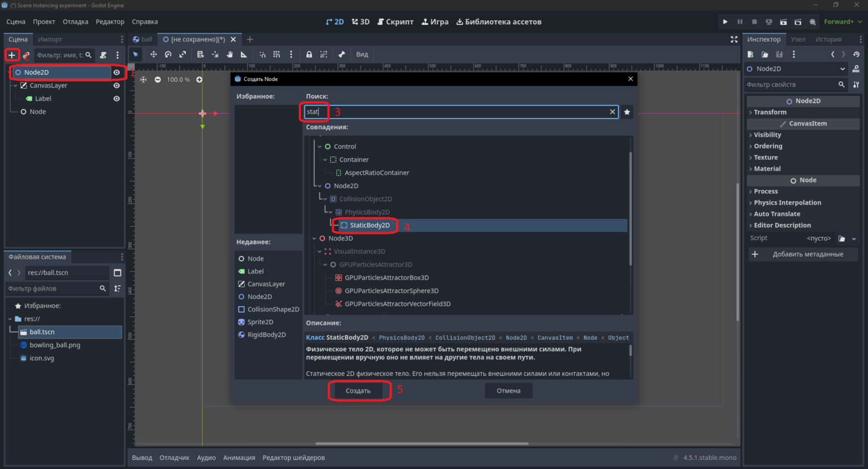The image size is (868, 469).
Task: Select the Move mode tool in toolbar
Action: [x=153, y=54]
